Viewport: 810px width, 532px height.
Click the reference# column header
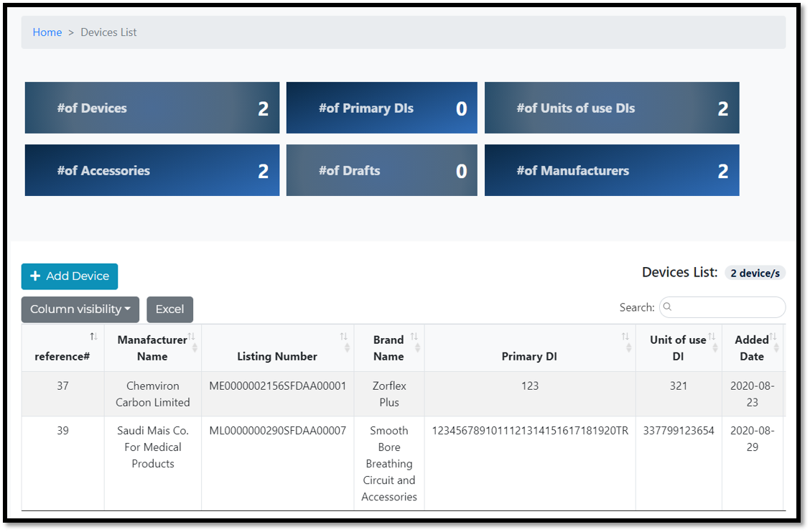click(x=62, y=348)
